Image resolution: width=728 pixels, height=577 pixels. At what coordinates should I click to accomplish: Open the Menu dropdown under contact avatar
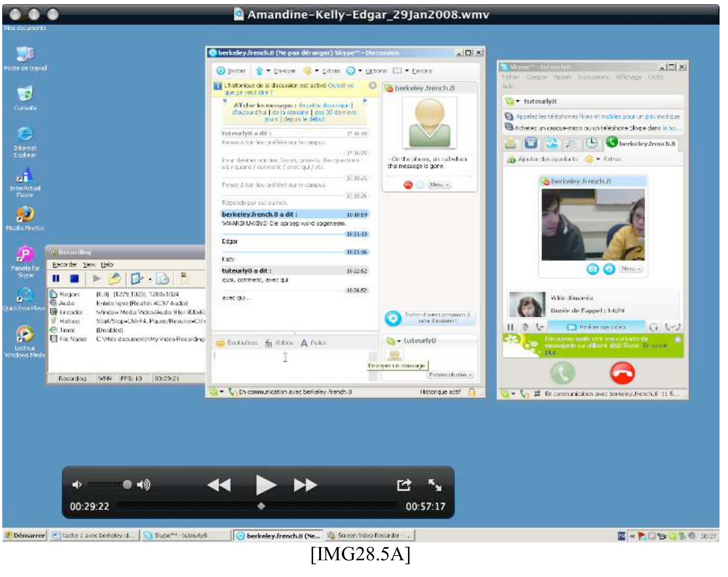point(439,185)
